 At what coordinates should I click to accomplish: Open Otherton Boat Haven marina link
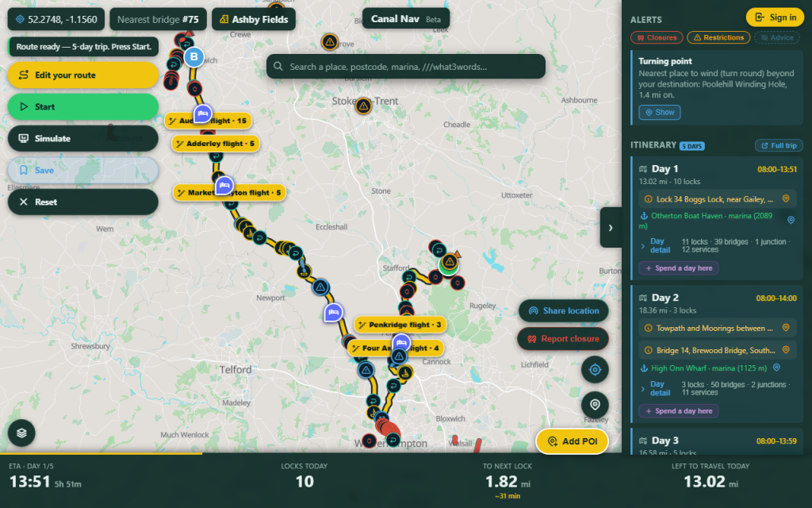pos(707,221)
